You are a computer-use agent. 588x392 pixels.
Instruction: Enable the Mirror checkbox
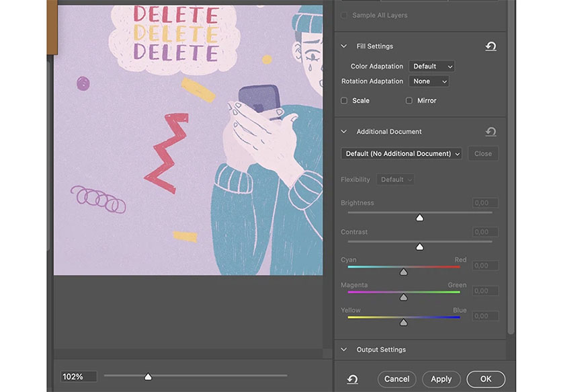click(x=409, y=101)
